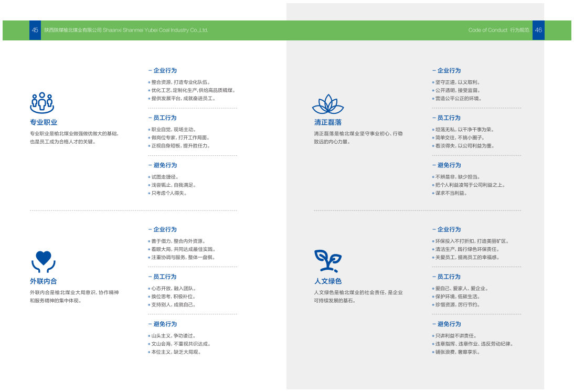Click the bullet line 整合资源, 打造专业化队伍
Screen dimensions: 574x392
[180, 82]
